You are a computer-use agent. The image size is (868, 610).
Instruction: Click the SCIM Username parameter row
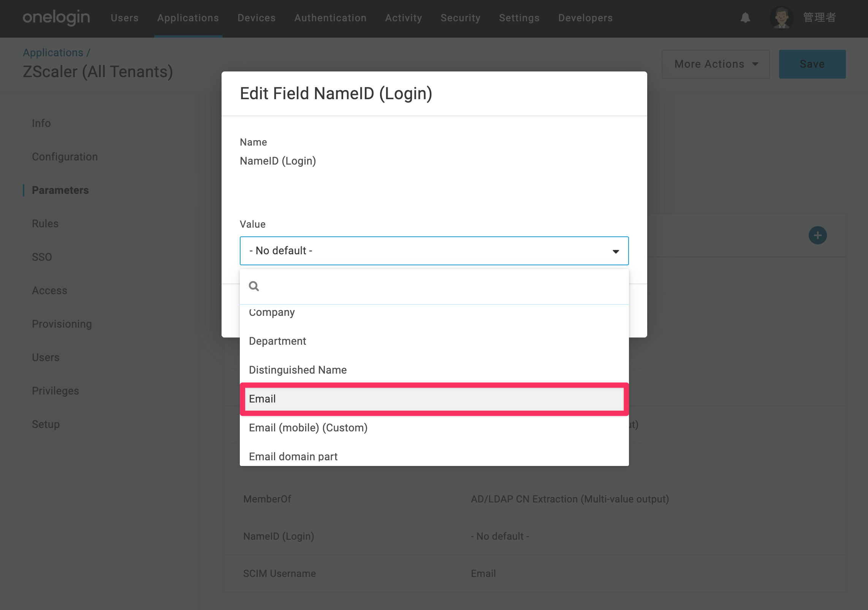535,574
